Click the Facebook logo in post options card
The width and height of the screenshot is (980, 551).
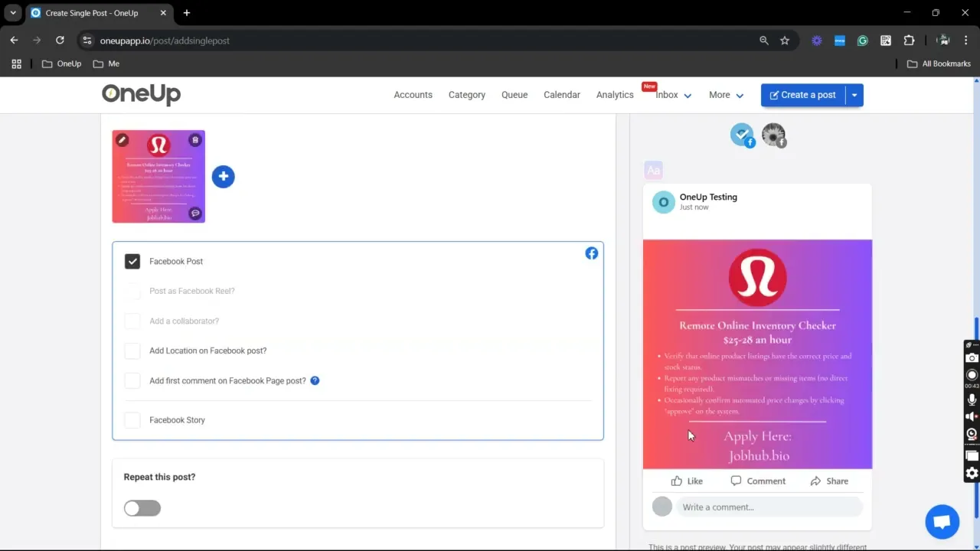(x=592, y=253)
